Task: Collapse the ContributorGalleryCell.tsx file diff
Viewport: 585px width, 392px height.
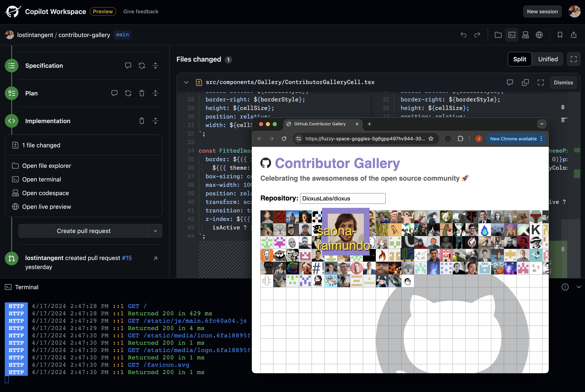Action: point(186,82)
